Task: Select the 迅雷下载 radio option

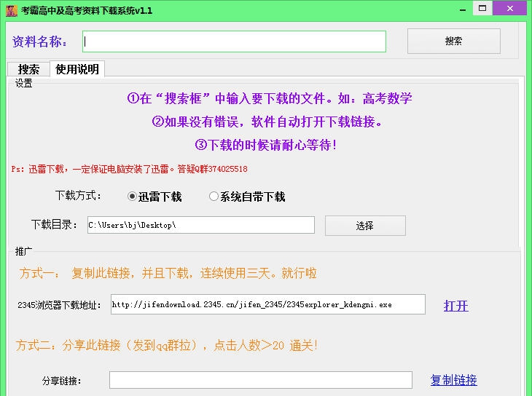Action: (x=154, y=197)
